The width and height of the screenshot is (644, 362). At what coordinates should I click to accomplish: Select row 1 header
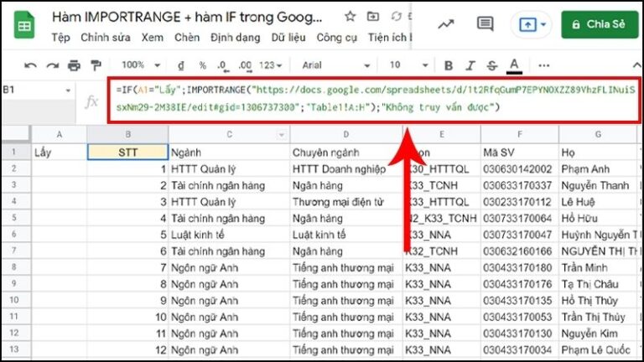(x=14, y=153)
